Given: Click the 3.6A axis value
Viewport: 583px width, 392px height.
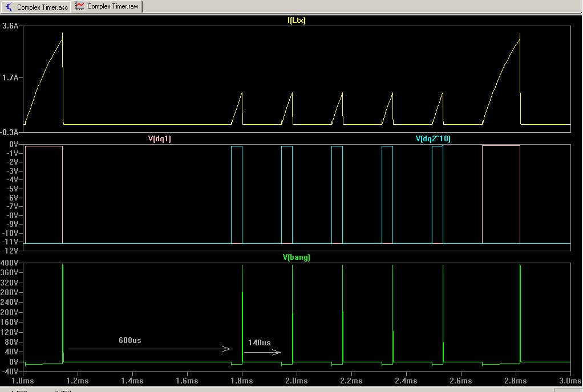Looking at the screenshot, I should coord(10,26).
